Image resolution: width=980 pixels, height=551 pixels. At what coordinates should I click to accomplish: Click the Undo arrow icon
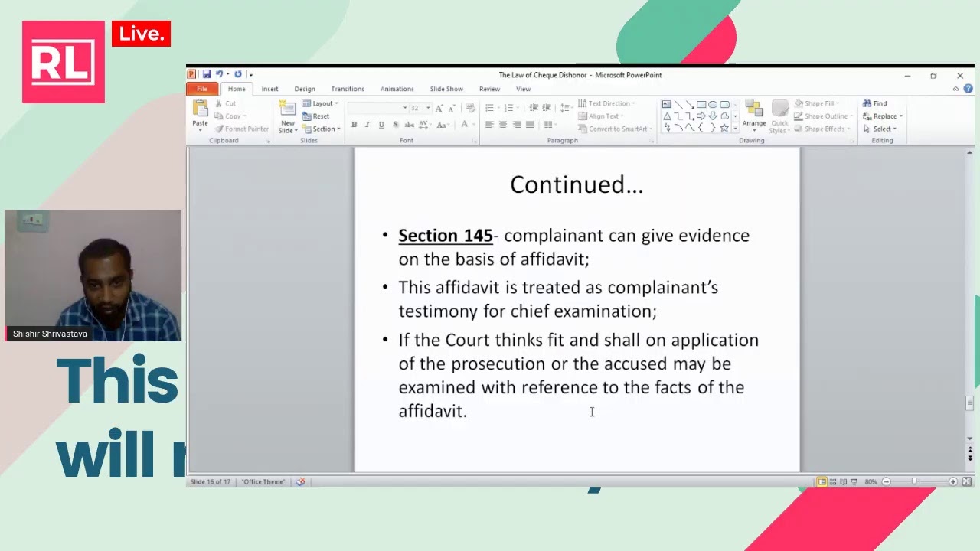tap(219, 74)
